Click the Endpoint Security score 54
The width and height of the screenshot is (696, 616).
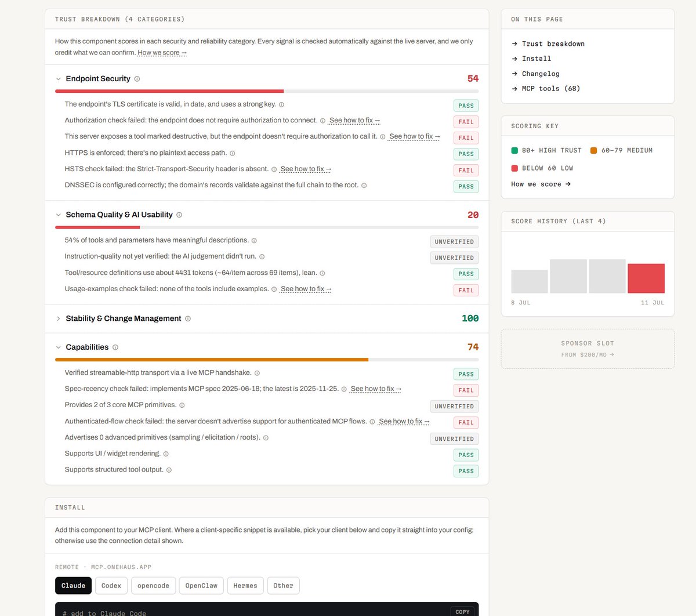(x=473, y=79)
